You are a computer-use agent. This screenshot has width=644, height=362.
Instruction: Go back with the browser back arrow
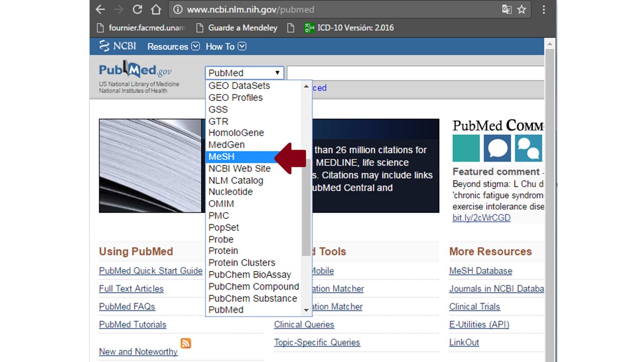coord(100,10)
